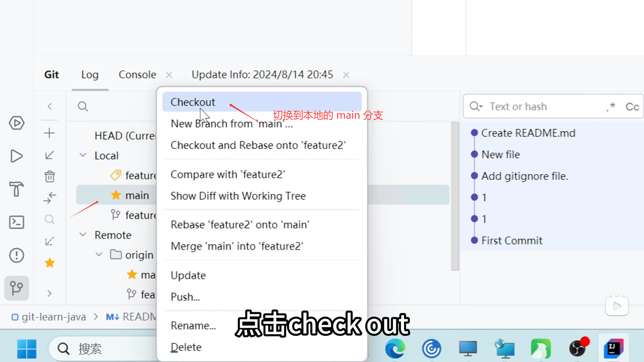The height and width of the screenshot is (362, 644).
Task: Collapse the origin folder node
Action: [x=99, y=254]
